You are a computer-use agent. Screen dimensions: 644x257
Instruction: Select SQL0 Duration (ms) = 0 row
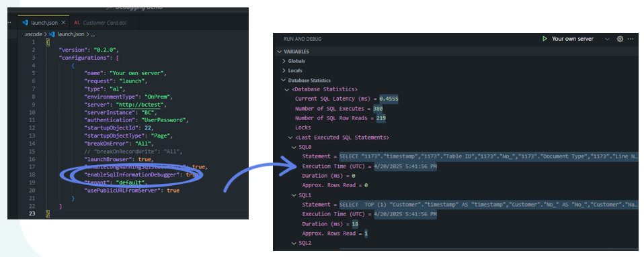point(329,176)
